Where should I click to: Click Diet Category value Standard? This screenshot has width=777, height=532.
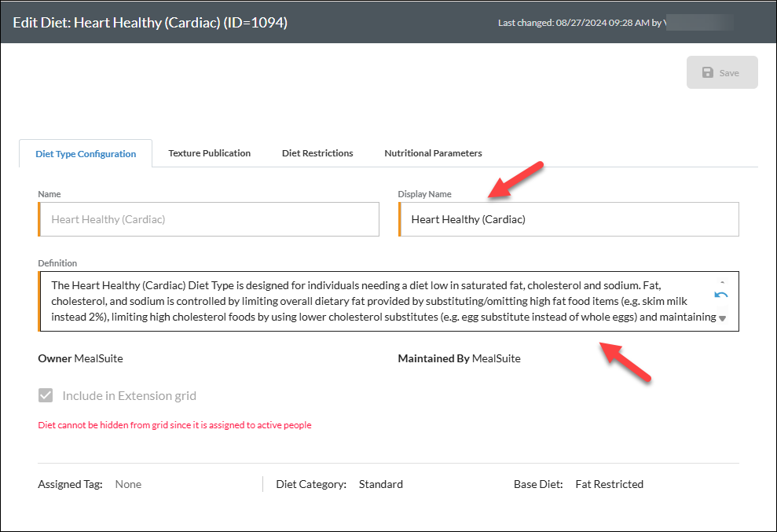[x=380, y=484]
